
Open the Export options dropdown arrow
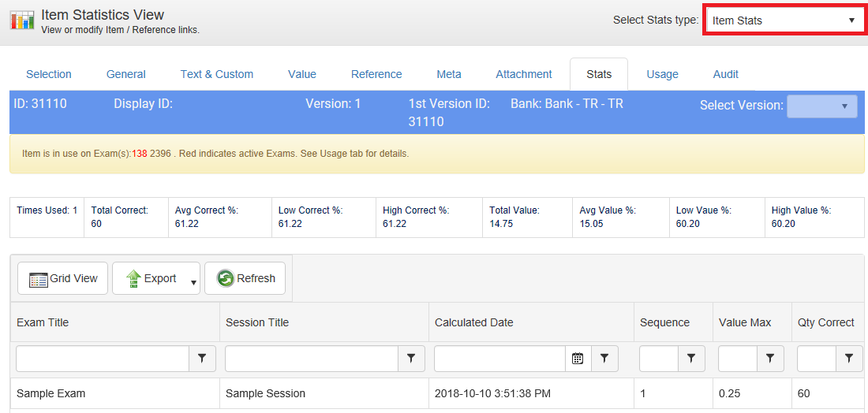click(193, 282)
